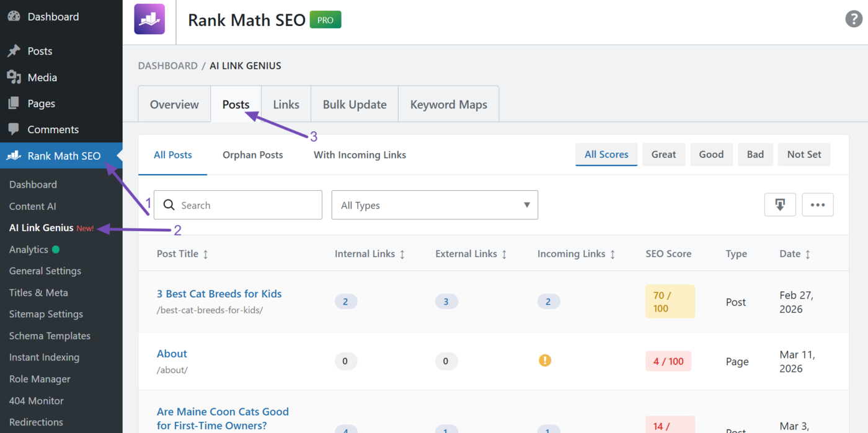Image resolution: width=868 pixels, height=433 pixels.
Task: Select the Orphan Posts sub-tab
Action: [x=253, y=155]
